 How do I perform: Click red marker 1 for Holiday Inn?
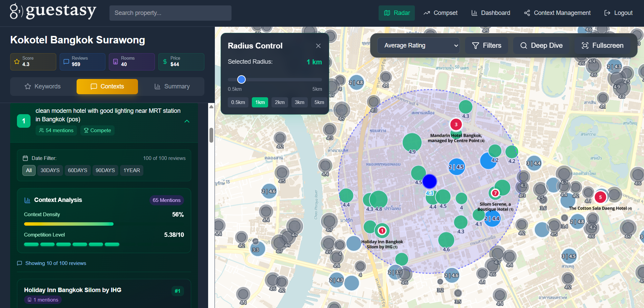(x=382, y=231)
